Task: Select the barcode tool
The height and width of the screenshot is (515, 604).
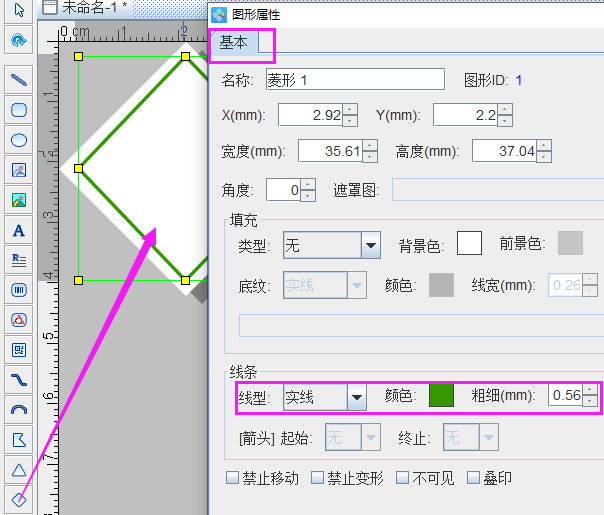Action: click(x=18, y=290)
